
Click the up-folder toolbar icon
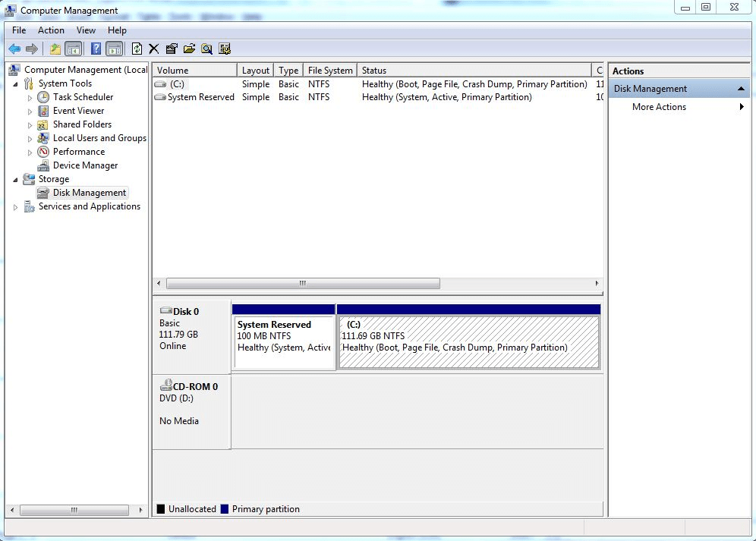54,48
